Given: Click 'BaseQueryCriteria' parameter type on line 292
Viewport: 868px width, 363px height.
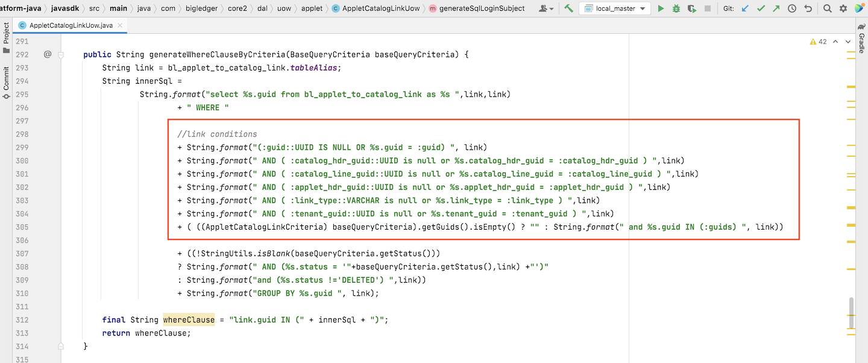Looking at the screenshot, I should pyautogui.click(x=330, y=54).
